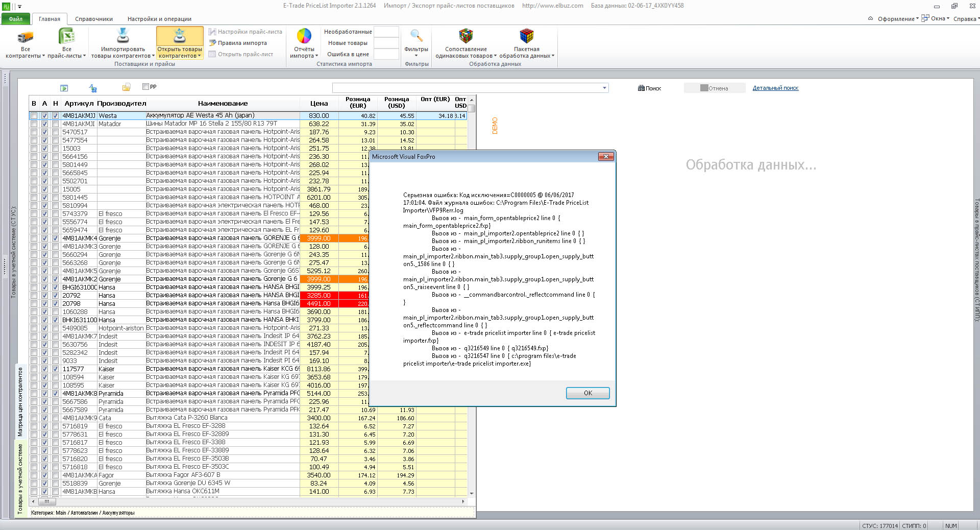Click the grid's vertical scrollbar down arrow
The image size is (980, 530).
(x=472, y=494)
